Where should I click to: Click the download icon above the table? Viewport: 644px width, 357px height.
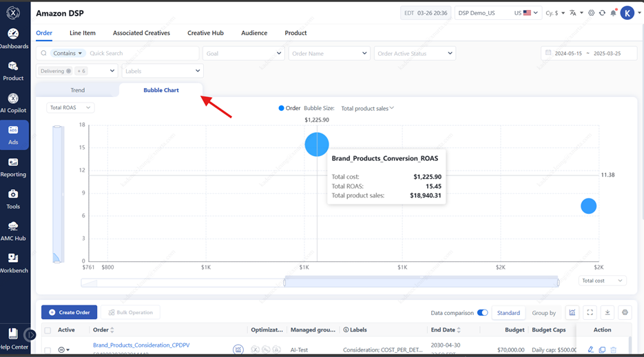pos(607,313)
